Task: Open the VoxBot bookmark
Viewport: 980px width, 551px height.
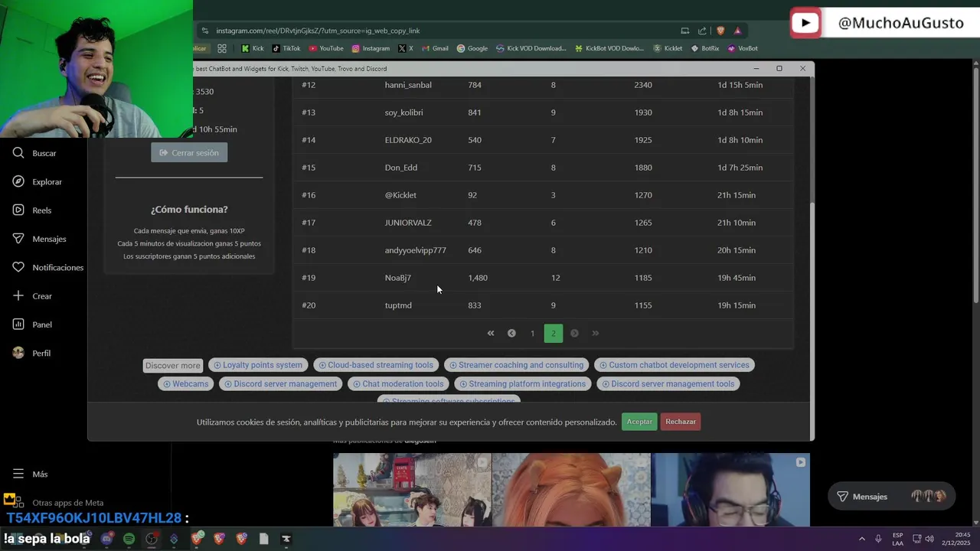Action: point(743,48)
